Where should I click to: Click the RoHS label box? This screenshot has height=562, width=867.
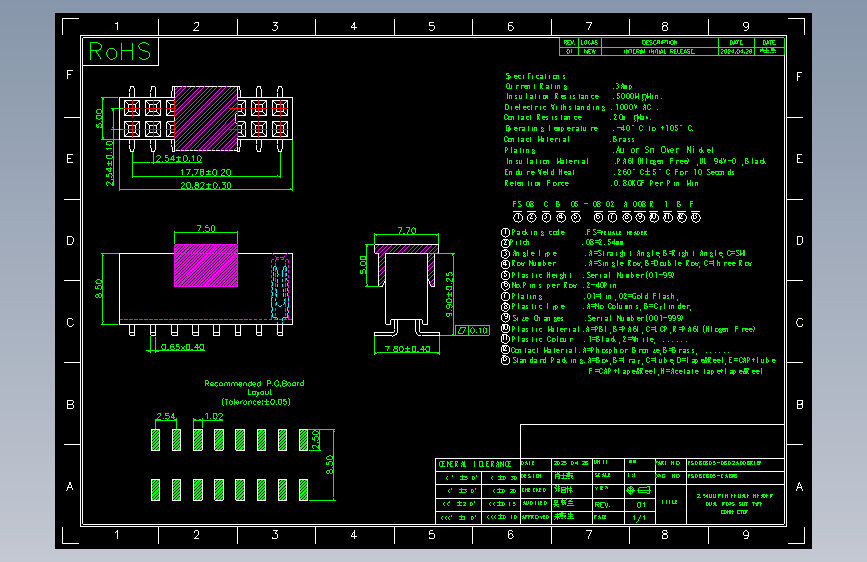(x=121, y=51)
